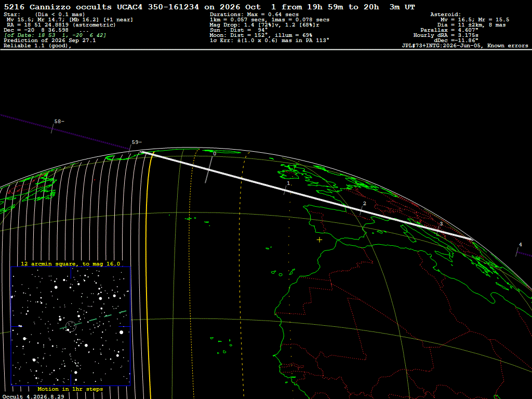Click the JPL#73 orbit source text
The image size is (532, 399).
coord(465,46)
